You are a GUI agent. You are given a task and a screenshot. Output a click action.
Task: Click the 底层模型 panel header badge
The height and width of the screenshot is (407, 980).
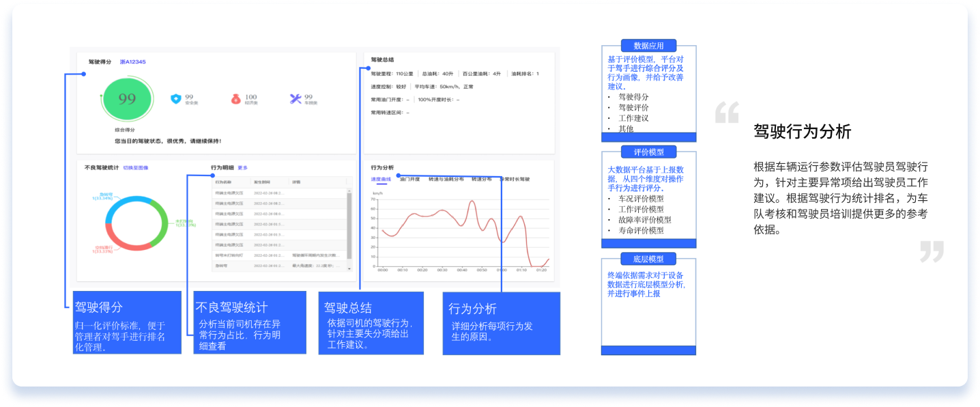[x=648, y=259]
